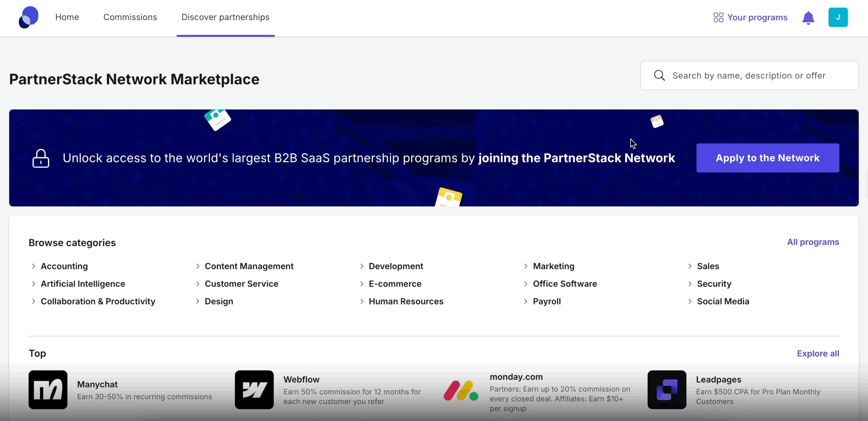868x421 pixels.
Task: Click 'Earn 30-50% in recurring commissions' text
Action: [x=145, y=396]
